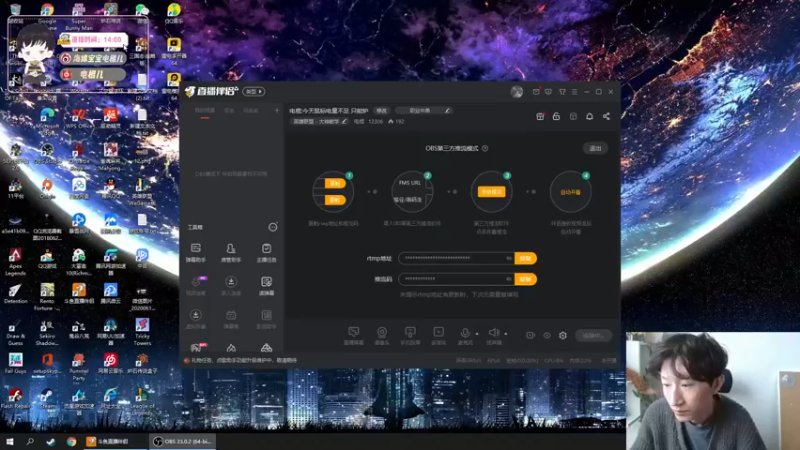
Task: Add the 摄像头 camera source
Action: [382, 336]
